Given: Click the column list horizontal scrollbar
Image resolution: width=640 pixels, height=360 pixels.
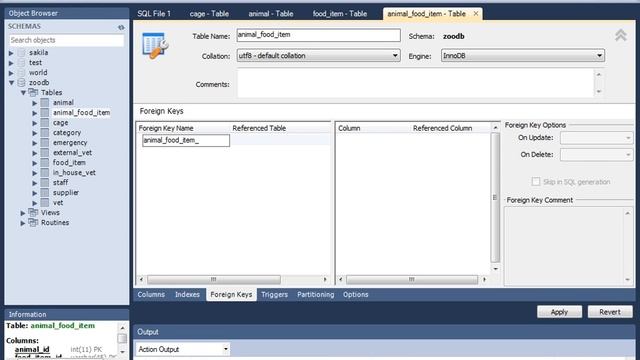Looking at the screenshot, I should click(x=411, y=280).
